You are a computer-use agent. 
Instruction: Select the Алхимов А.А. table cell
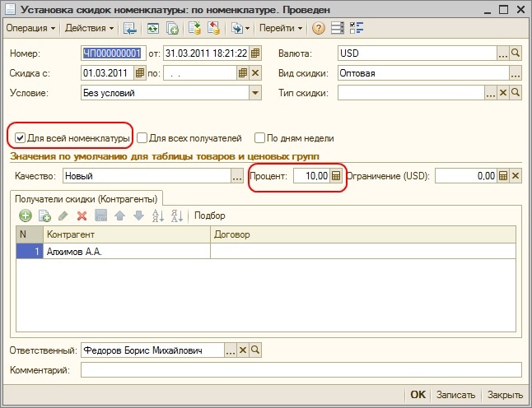pos(127,252)
